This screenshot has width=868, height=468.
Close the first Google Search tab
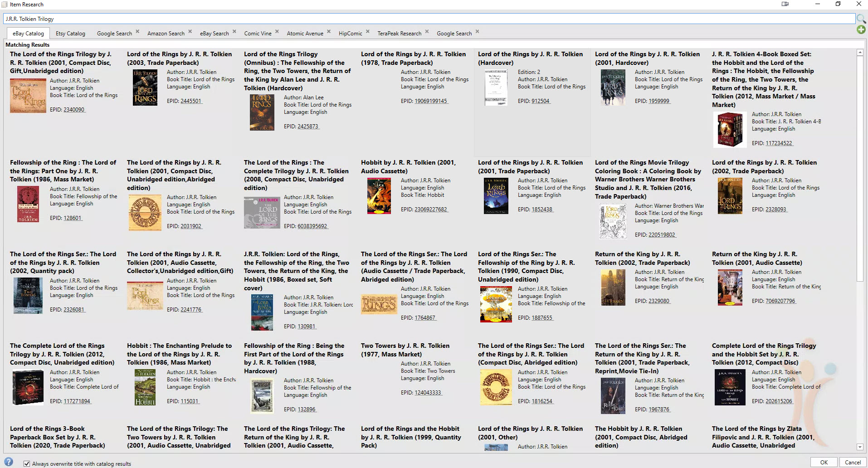pyautogui.click(x=137, y=32)
